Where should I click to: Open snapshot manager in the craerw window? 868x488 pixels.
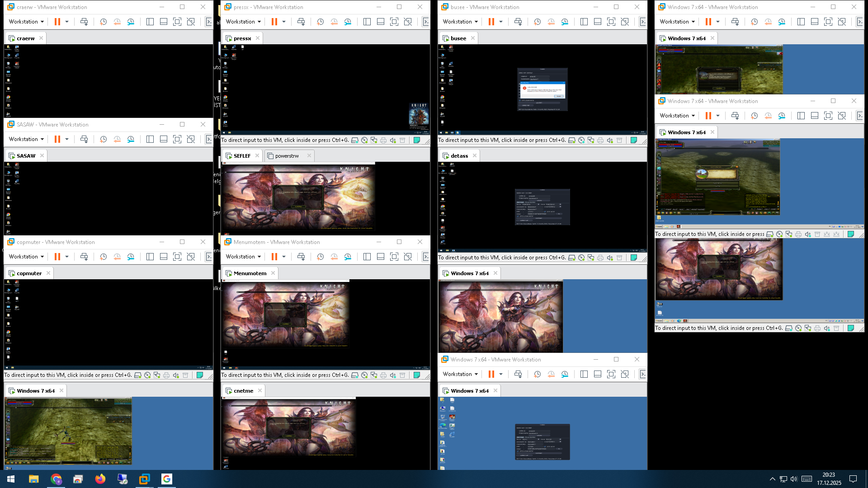[131, 22]
